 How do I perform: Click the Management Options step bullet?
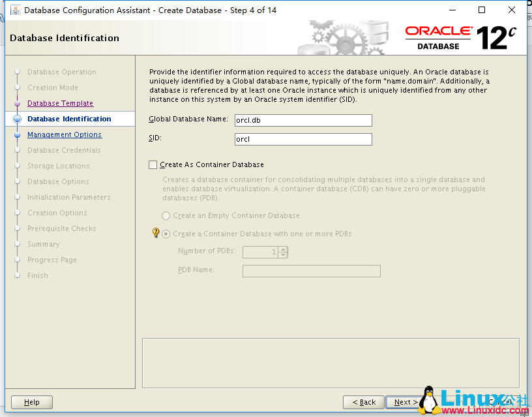(x=16, y=134)
